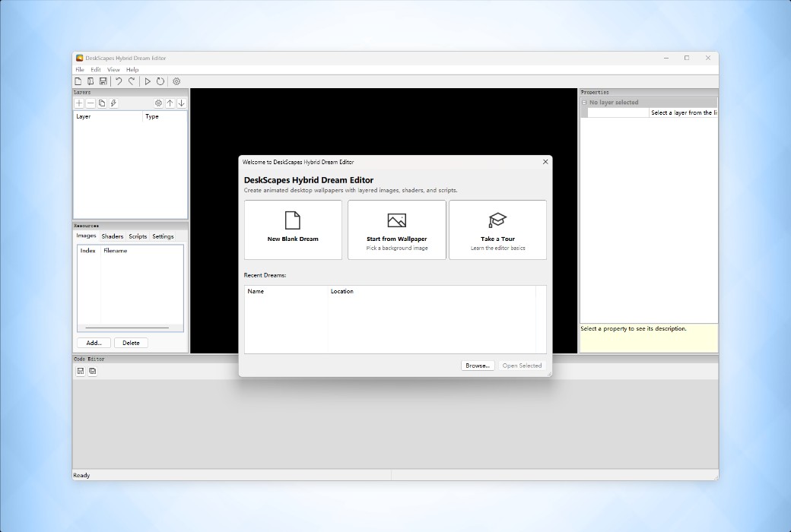Close the Welcome dialog
This screenshot has height=532, width=791.
click(x=545, y=162)
